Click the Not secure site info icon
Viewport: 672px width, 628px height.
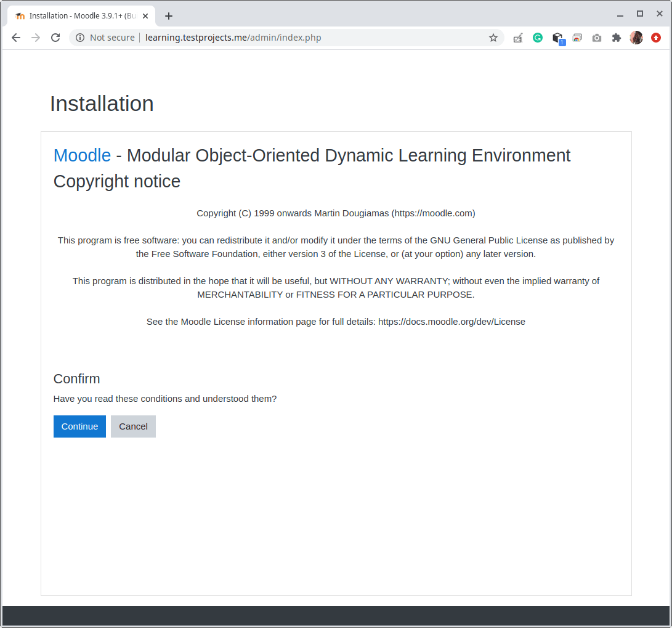(x=79, y=38)
